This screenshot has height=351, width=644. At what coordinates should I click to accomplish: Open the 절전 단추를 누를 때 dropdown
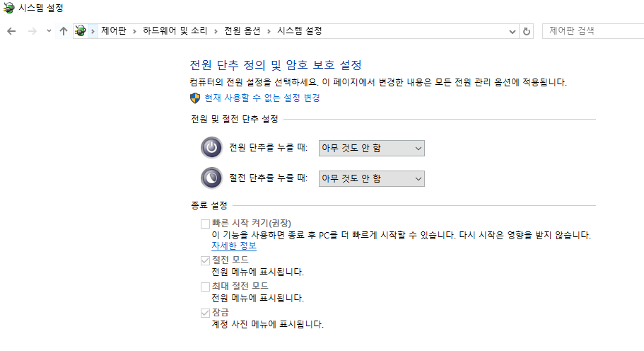click(x=372, y=178)
